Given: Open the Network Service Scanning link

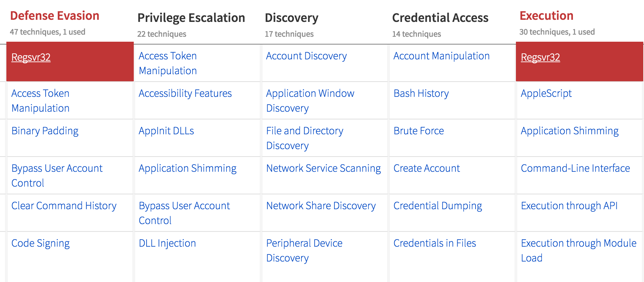Looking at the screenshot, I should coord(323,168).
